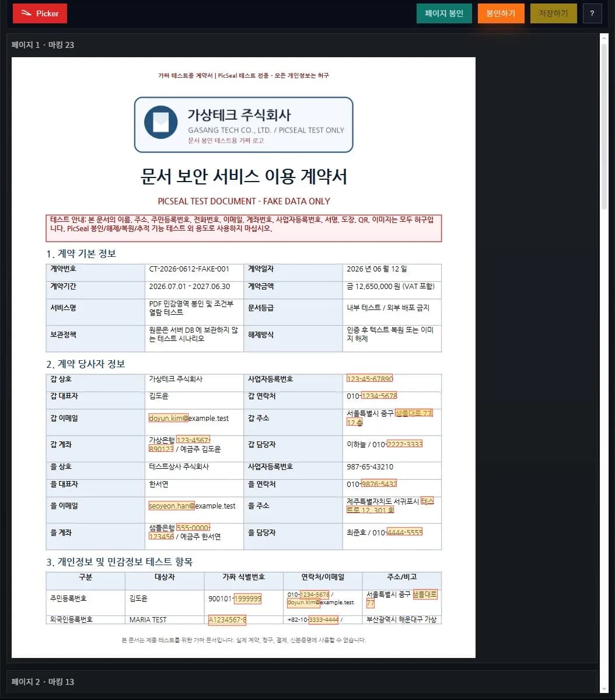Select the 12 층 marking box

click(x=354, y=422)
